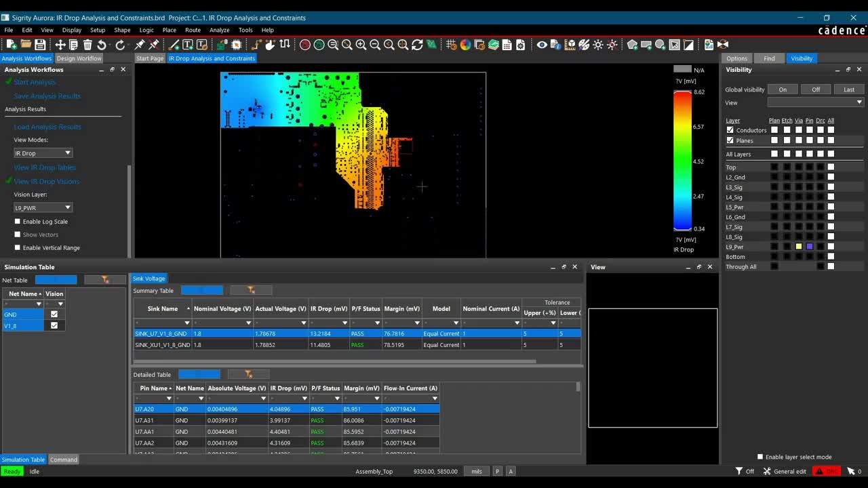Click the Shape Select arrow icon
The image size is (868, 488).
coord(675,45)
